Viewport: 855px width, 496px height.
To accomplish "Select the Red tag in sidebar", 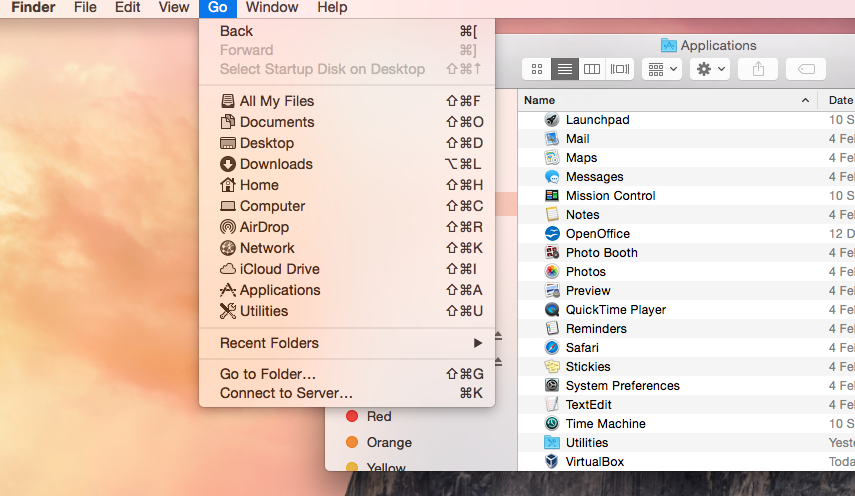I will (x=369, y=416).
